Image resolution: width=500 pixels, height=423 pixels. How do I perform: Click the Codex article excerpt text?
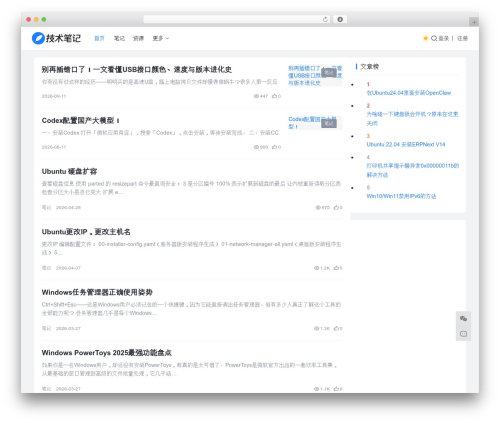[x=160, y=133]
